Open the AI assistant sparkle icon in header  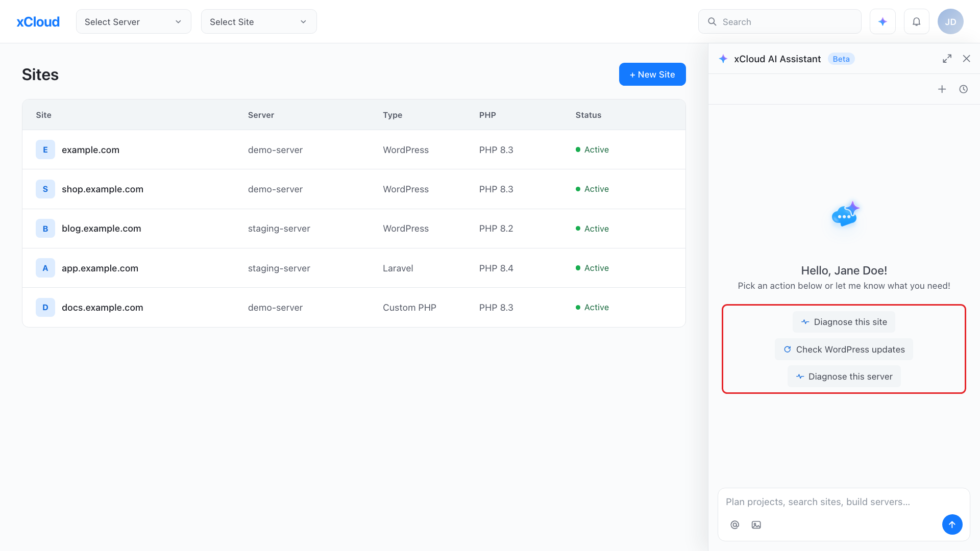(883, 21)
